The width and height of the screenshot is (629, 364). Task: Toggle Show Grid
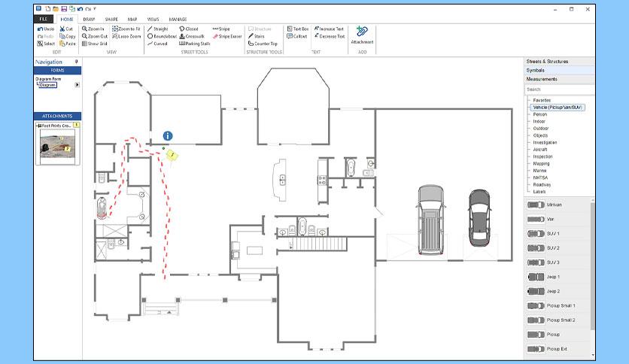tap(95, 44)
